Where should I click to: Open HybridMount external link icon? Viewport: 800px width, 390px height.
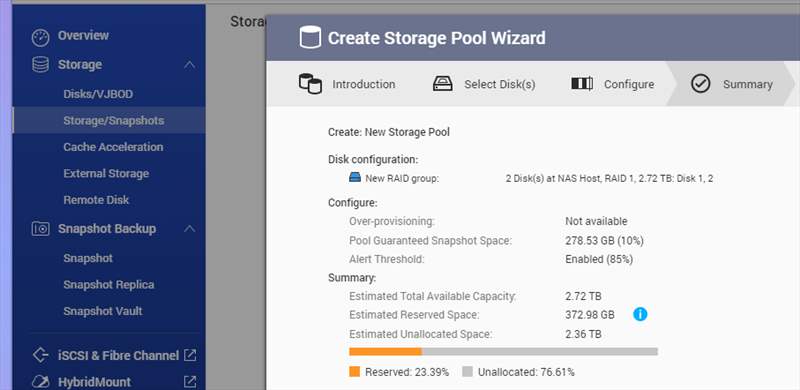[190, 381]
